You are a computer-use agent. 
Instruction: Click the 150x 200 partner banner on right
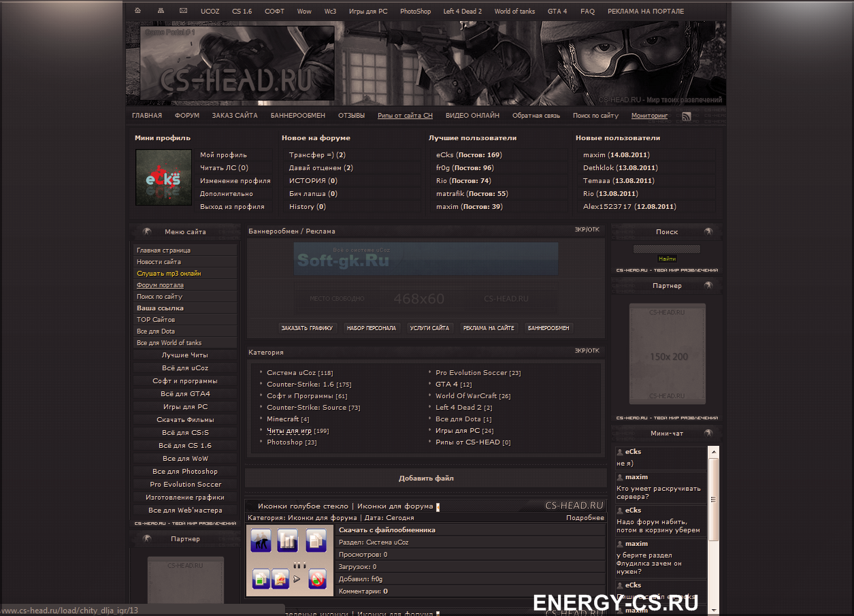coord(667,354)
